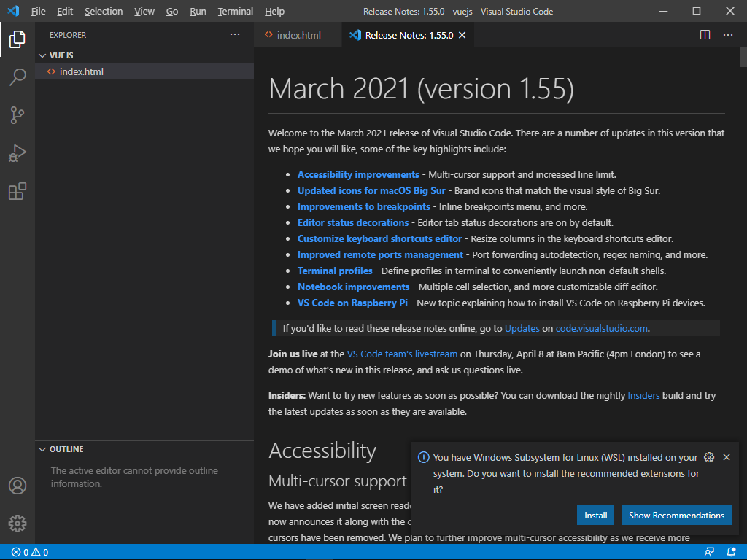Open the File menu
The width and height of the screenshot is (747, 560).
38,11
